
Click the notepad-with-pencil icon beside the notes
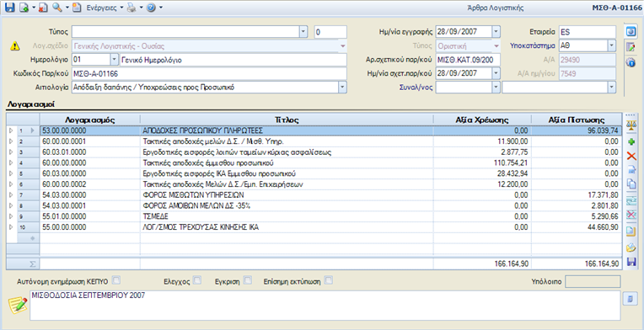point(18,305)
